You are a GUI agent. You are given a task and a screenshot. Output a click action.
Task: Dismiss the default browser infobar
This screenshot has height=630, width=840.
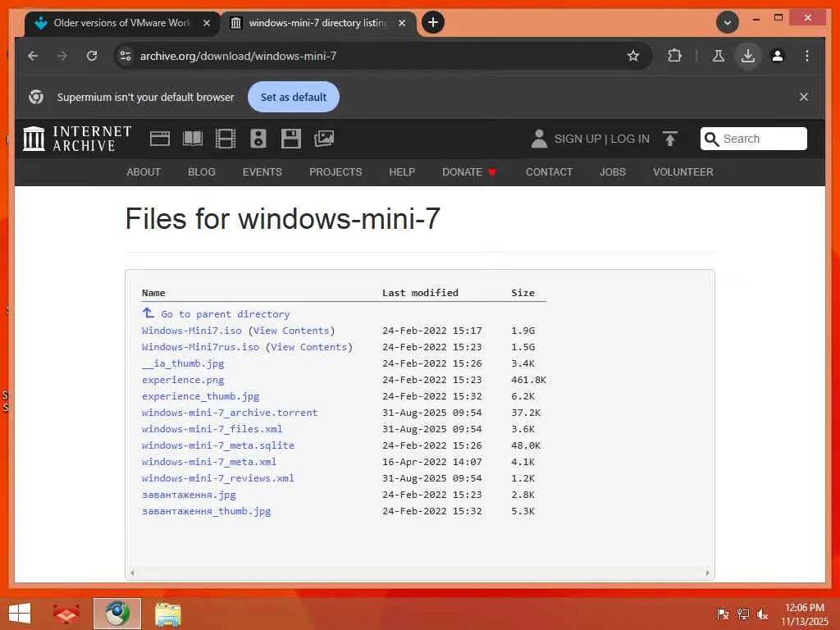tap(804, 97)
